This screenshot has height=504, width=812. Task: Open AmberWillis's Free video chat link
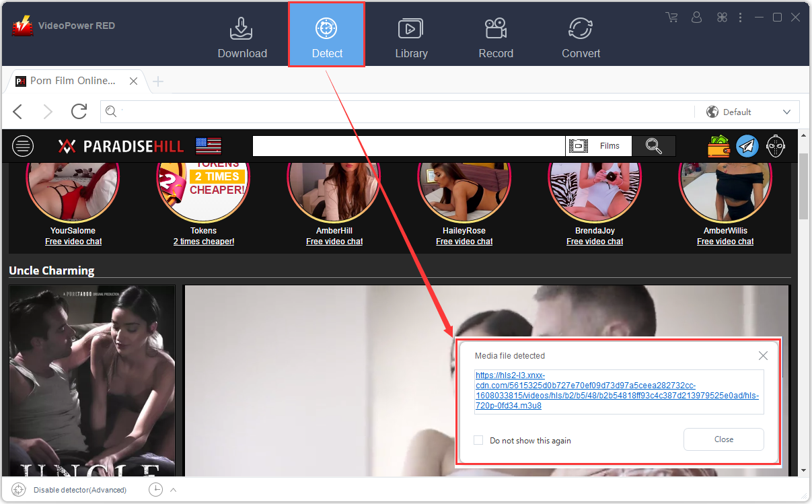point(725,242)
